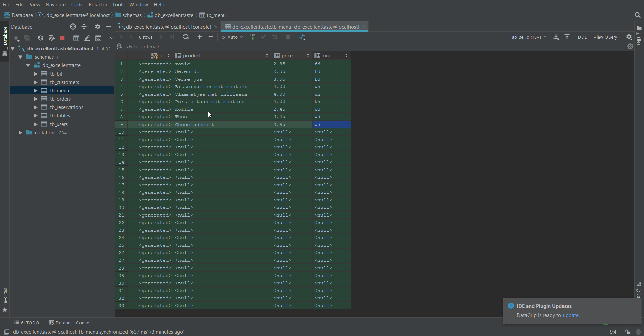Open the Tab-separated (TSV) format dropdown
Screen dimensions: 644x336
tap(528, 37)
